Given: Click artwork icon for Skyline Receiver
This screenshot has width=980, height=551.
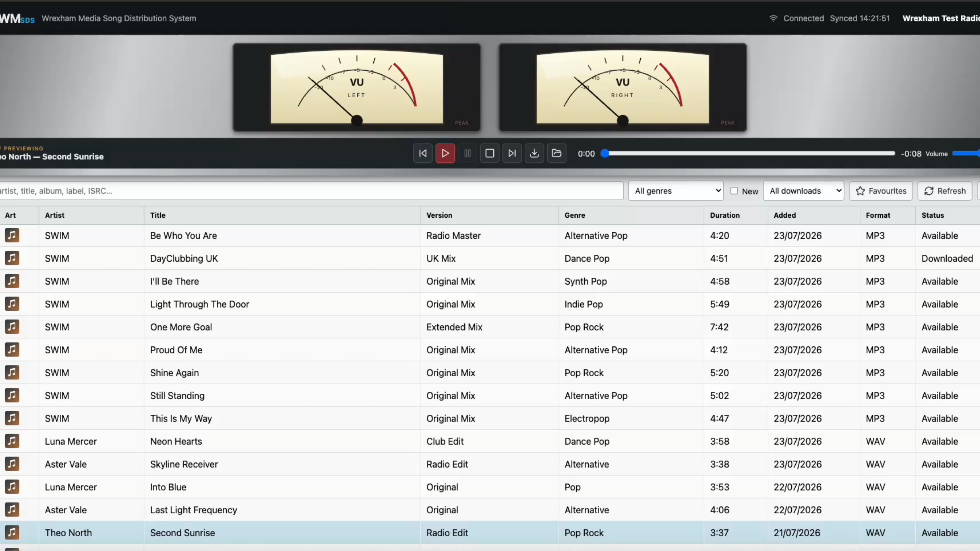Looking at the screenshot, I should 12,464.
